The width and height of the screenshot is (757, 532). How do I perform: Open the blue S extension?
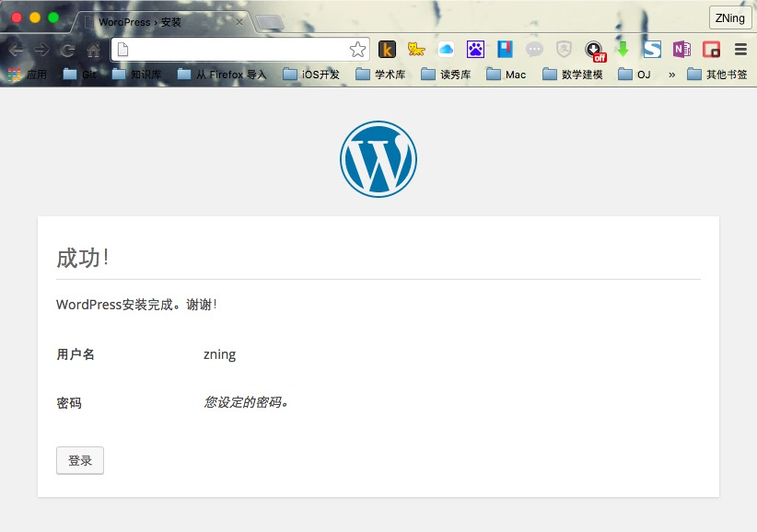(652, 49)
